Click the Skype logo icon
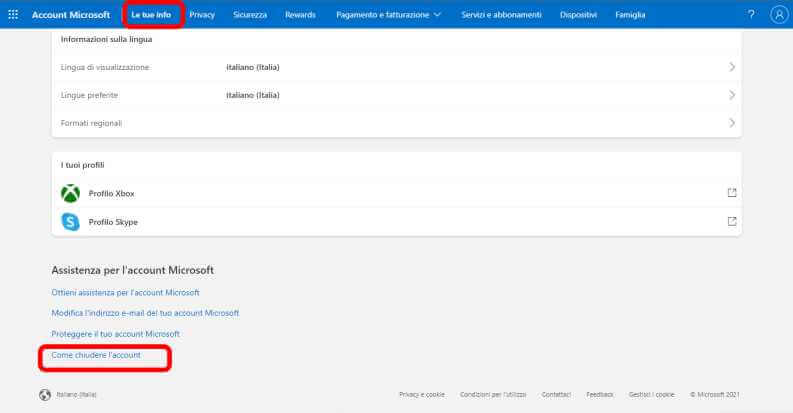Screen dimensions: 793x413 pyautogui.click(x=70, y=222)
